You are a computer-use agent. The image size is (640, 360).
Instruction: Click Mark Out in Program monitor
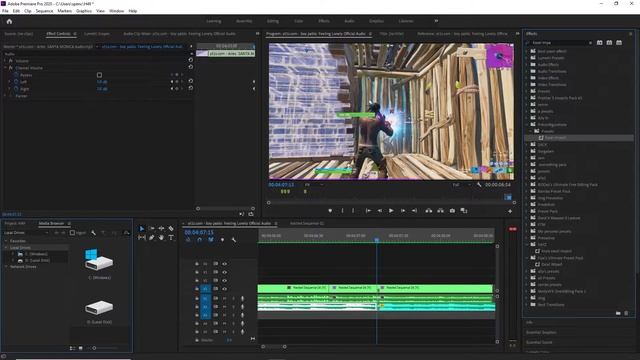353,211
